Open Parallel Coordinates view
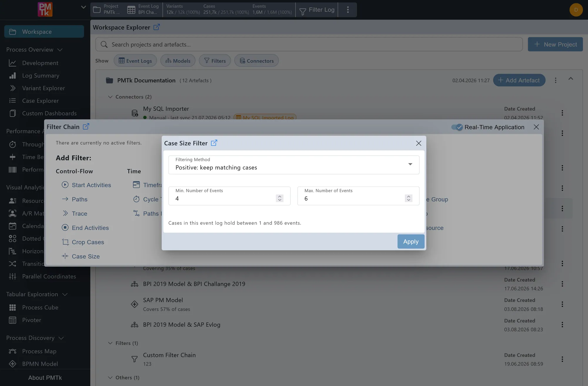The image size is (588, 386). (x=49, y=276)
